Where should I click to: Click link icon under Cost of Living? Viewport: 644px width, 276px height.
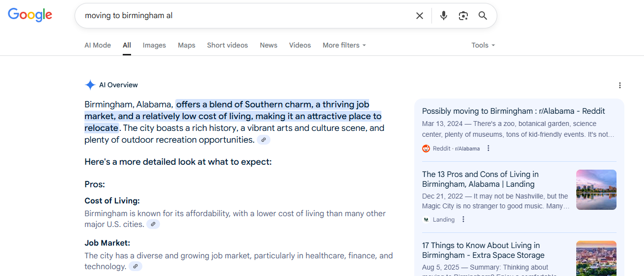[x=153, y=225]
